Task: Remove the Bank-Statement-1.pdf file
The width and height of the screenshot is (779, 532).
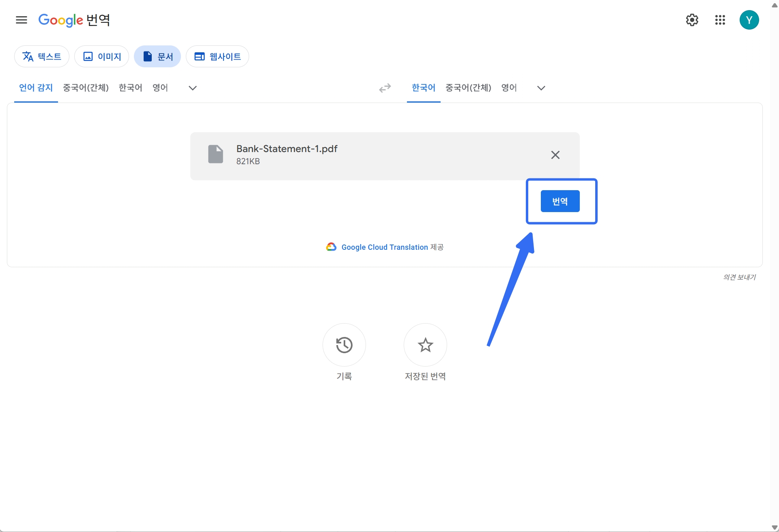Action: tap(555, 155)
